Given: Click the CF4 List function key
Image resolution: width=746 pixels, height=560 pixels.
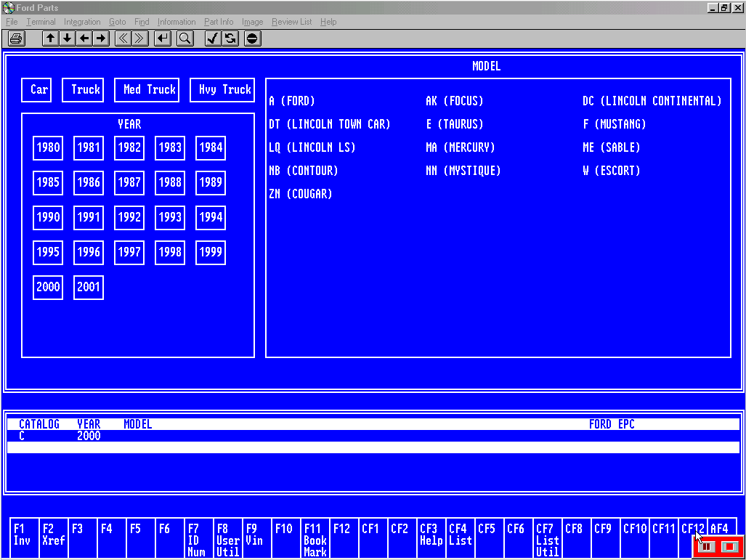Looking at the screenshot, I should coord(460,538).
